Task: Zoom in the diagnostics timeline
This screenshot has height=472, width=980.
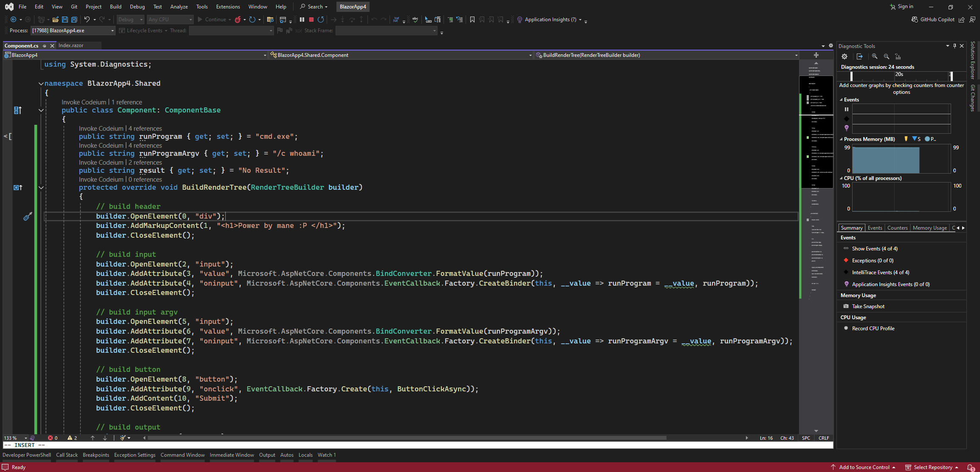Action: pyautogui.click(x=875, y=56)
